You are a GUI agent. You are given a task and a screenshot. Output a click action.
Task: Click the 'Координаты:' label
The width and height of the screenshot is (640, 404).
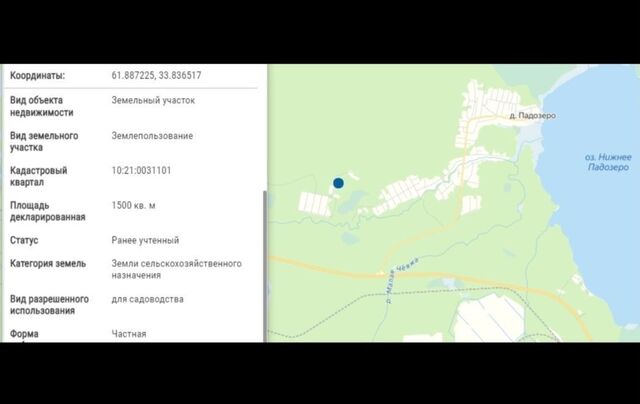pos(38,75)
